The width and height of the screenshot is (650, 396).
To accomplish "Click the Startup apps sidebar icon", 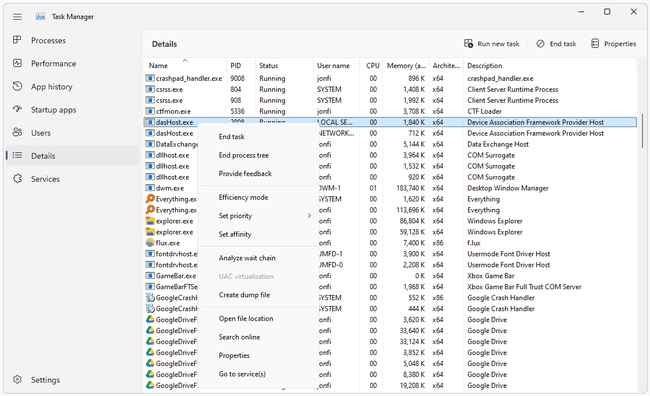I will click(x=17, y=109).
